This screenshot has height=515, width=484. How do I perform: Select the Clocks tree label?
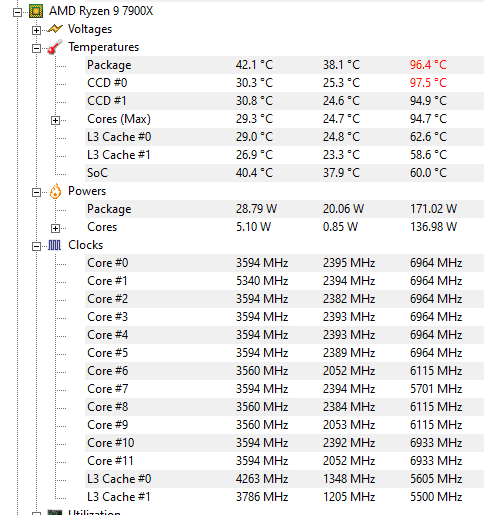[86, 245]
